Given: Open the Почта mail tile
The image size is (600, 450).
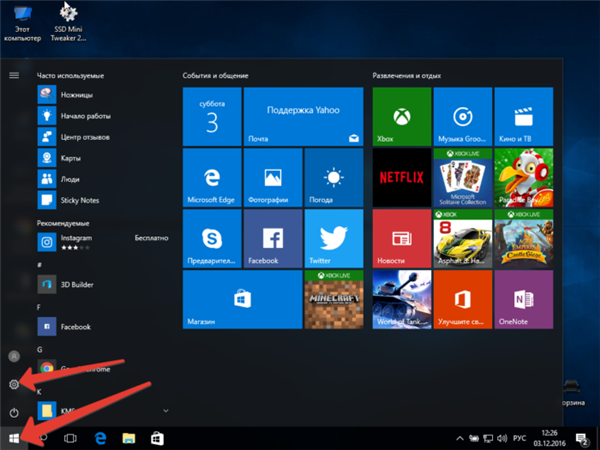Looking at the screenshot, I should coord(303,116).
